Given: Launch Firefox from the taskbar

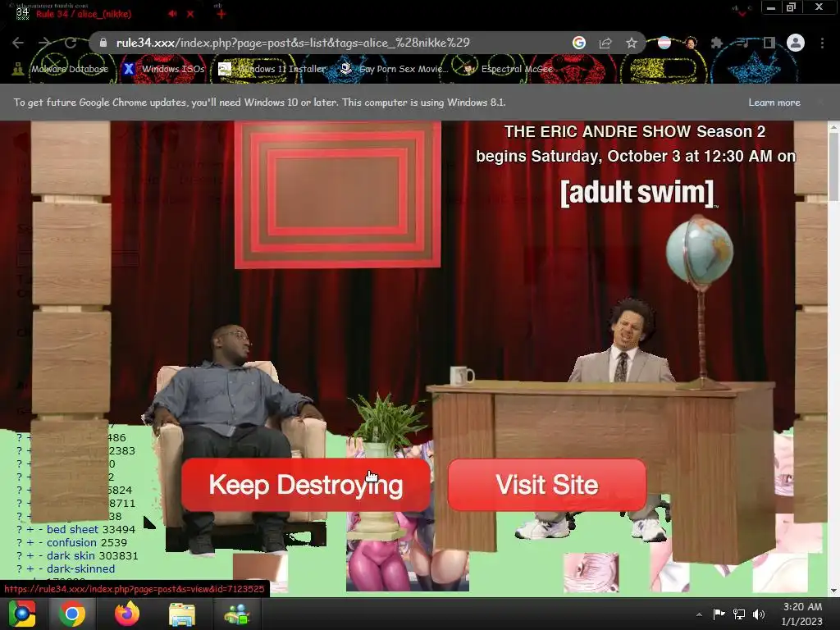Looking at the screenshot, I should pos(127,614).
